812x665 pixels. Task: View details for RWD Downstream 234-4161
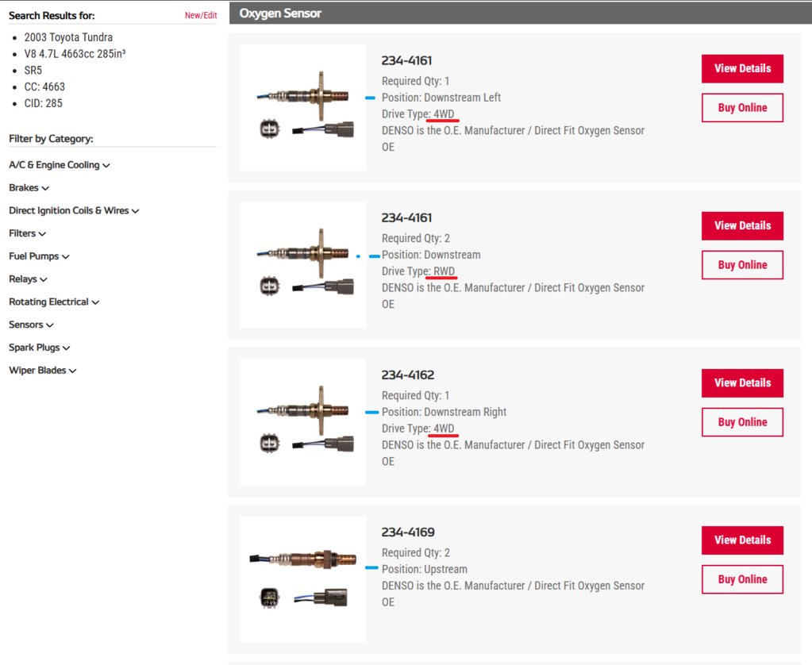tap(742, 225)
